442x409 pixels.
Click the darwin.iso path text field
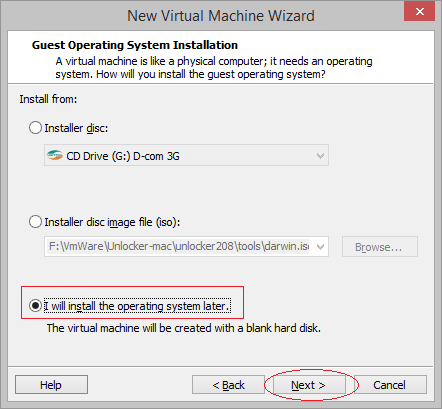coord(178,246)
